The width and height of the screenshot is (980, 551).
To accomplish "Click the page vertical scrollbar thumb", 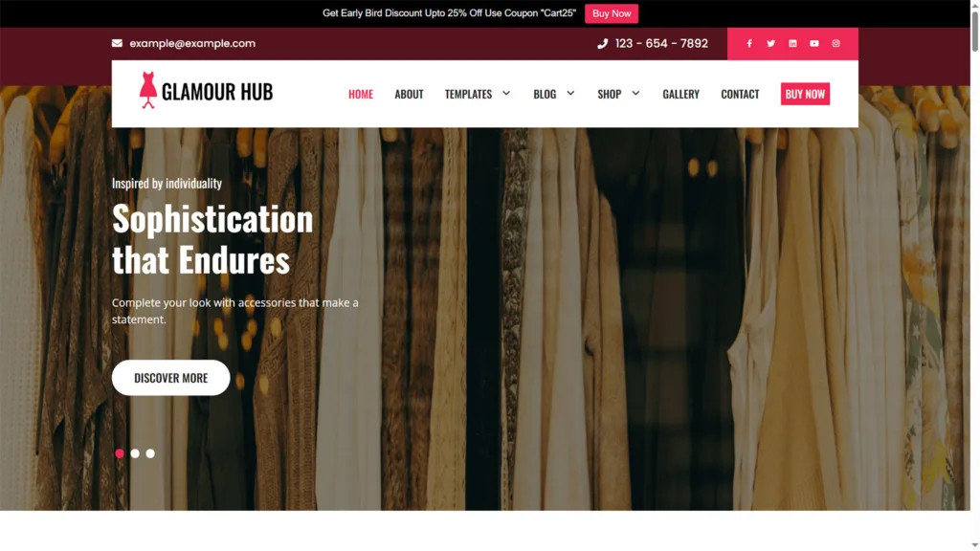I will (974, 32).
